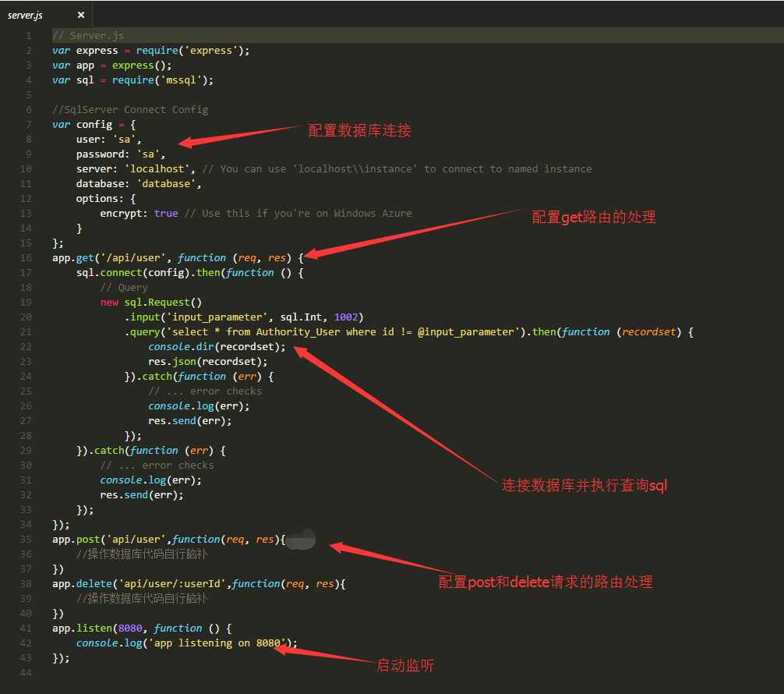
Task: Click .input('input_parameter' line
Action: click(244, 317)
